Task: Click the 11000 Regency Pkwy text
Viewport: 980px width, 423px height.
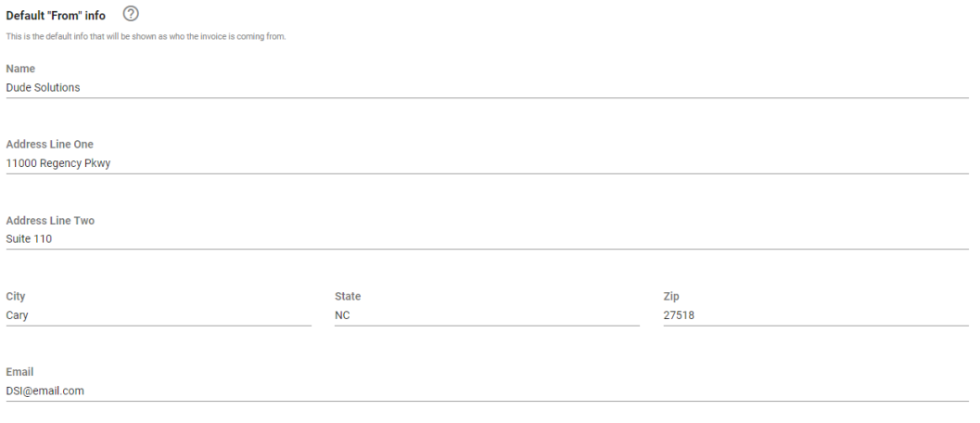Action: click(x=58, y=164)
